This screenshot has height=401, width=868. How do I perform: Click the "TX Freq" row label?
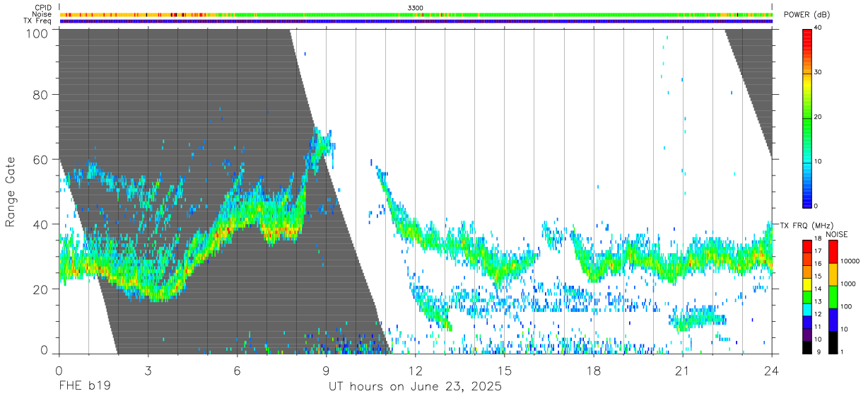tap(38, 21)
